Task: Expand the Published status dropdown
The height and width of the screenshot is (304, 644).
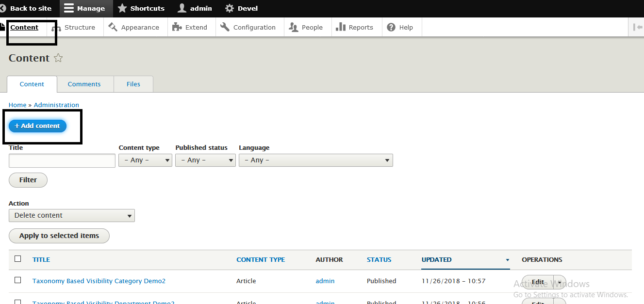Action: [205, 160]
